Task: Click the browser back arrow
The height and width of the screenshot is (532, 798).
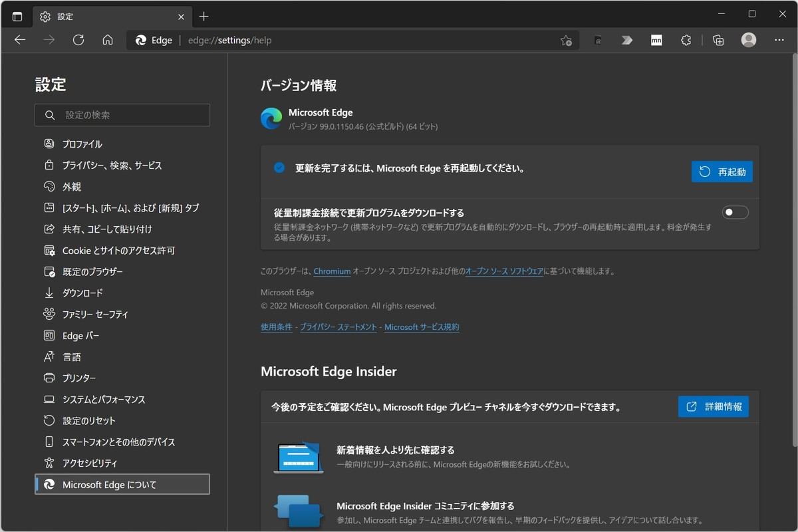Action: (x=20, y=40)
